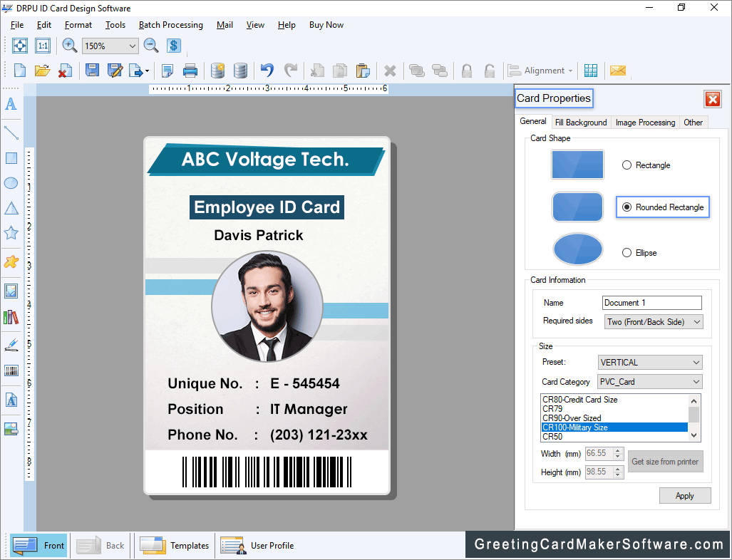Select the Signature pen tool
This screenshot has width=732, height=560.
click(x=11, y=345)
